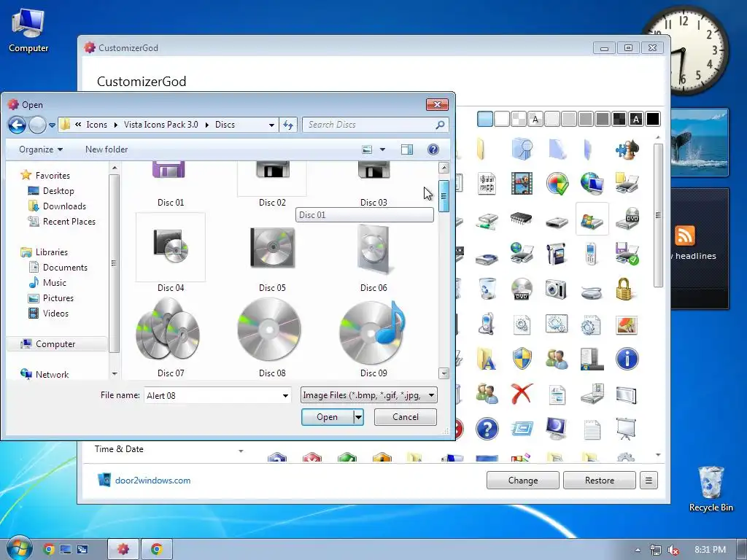This screenshot has height=560, width=747.
Task: Open the Image Files type filter dropdown
Action: pyautogui.click(x=369, y=395)
